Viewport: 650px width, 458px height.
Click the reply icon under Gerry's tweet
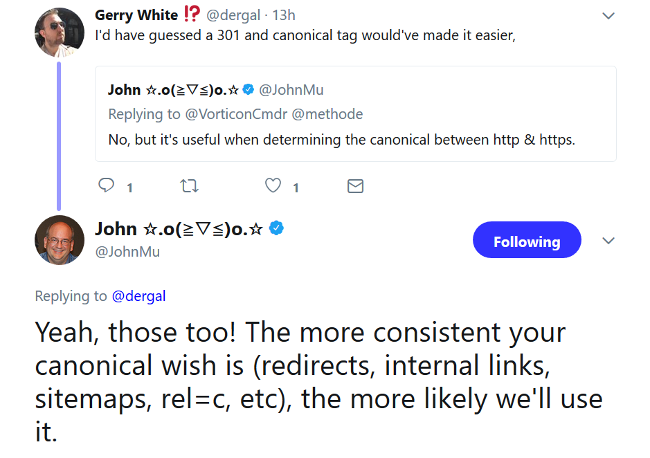(x=107, y=185)
